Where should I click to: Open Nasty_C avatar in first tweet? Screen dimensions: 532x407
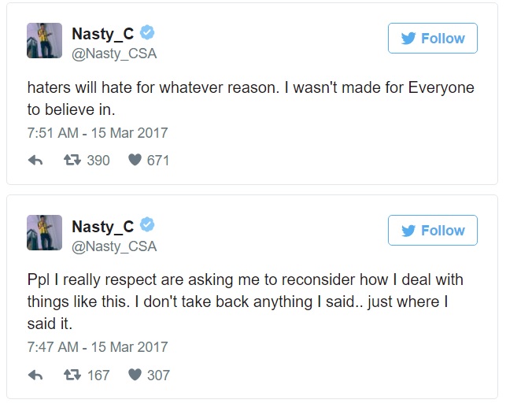point(44,40)
